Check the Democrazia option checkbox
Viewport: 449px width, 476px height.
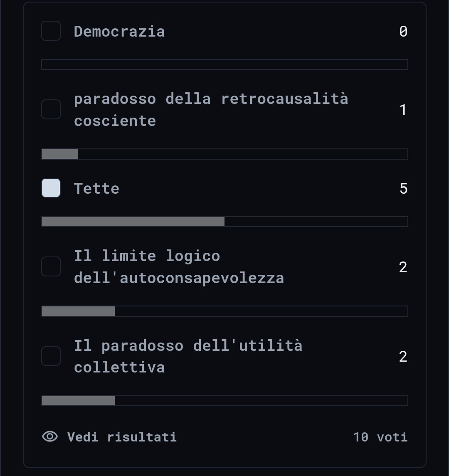(x=51, y=31)
